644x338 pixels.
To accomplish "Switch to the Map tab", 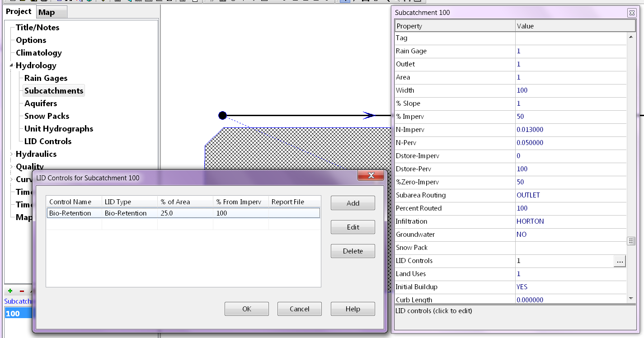I will [x=51, y=12].
